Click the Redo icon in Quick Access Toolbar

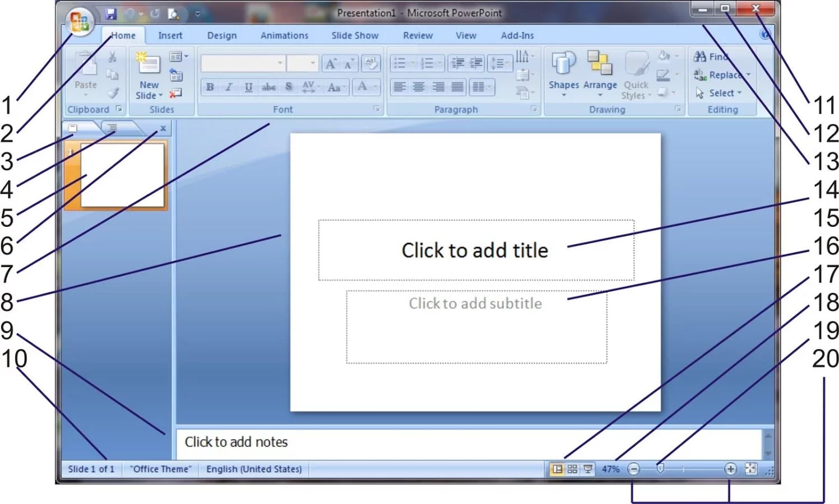(x=155, y=13)
